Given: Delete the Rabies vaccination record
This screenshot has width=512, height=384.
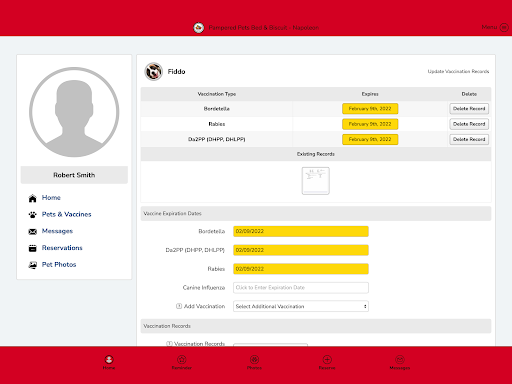Looking at the screenshot, I should tap(469, 124).
